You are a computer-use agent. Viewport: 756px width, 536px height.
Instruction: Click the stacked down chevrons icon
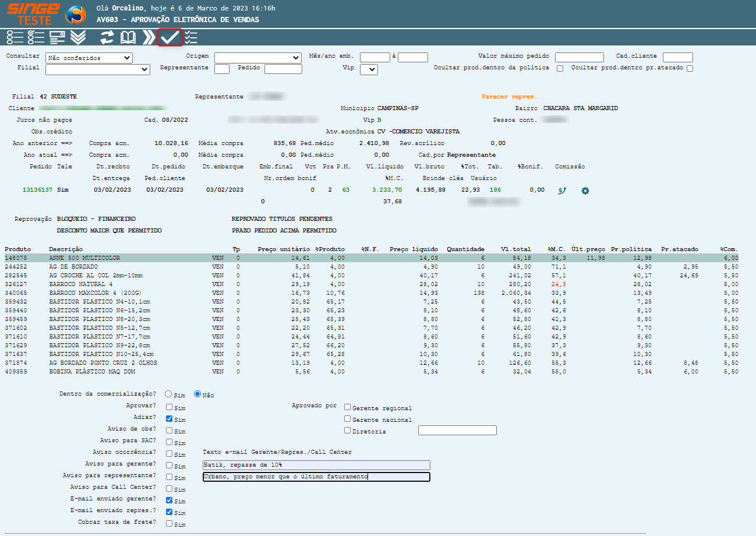78,38
